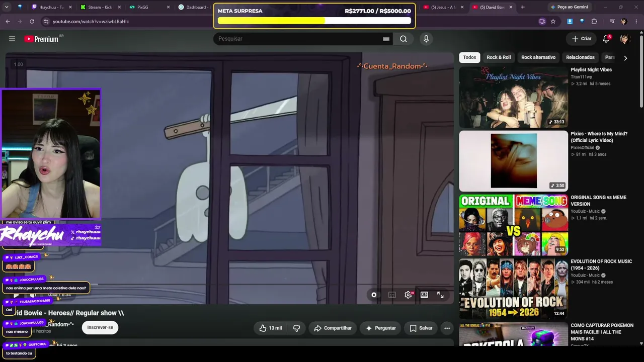This screenshot has width=644, height=362.
Task: Open the browser extensions puzzle icon
Action: (x=594, y=22)
